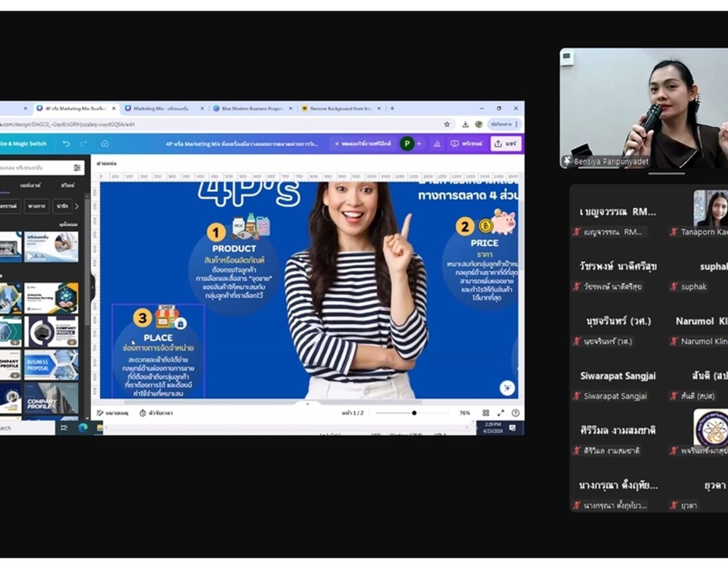Click the Timer button in bottom bar
This screenshot has height=569, width=728.
pyautogui.click(x=156, y=413)
